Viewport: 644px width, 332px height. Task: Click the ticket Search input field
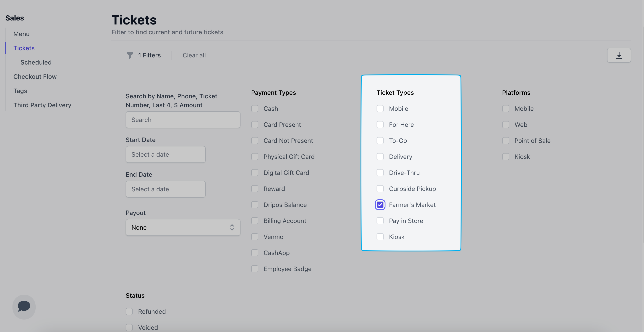tap(183, 120)
